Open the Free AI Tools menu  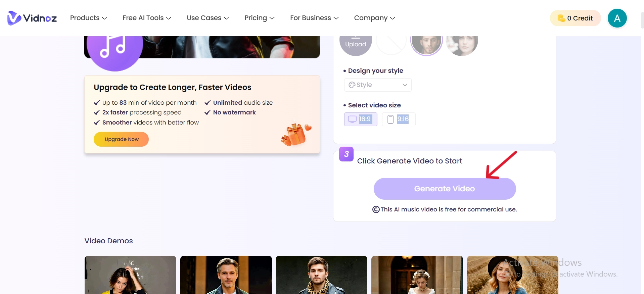click(147, 18)
